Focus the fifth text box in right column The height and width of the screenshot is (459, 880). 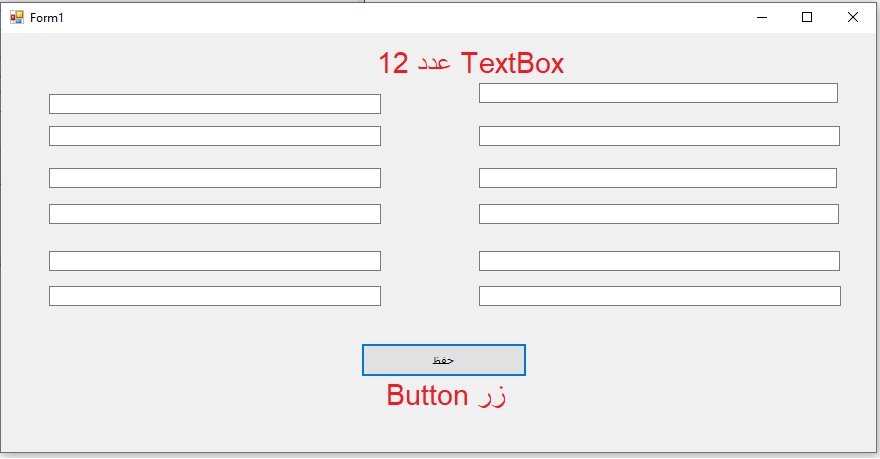tap(658, 261)
